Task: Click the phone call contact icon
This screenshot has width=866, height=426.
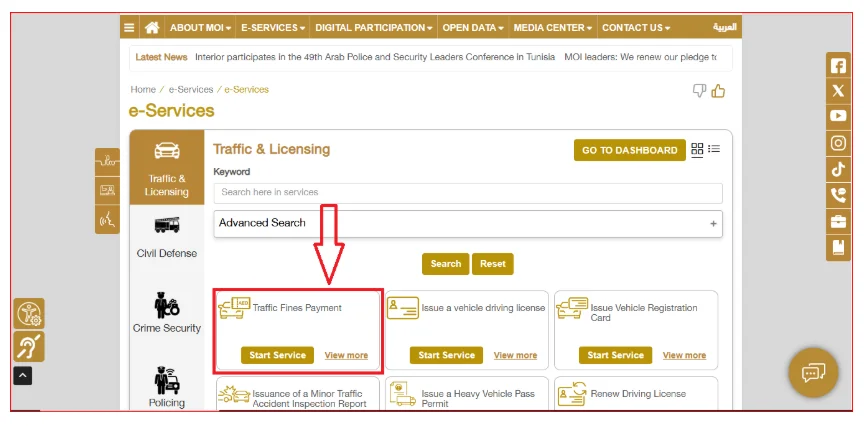Action: 838,195
